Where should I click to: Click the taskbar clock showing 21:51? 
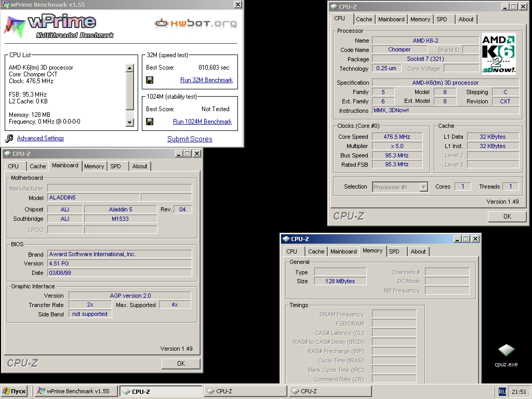[519, 392]
